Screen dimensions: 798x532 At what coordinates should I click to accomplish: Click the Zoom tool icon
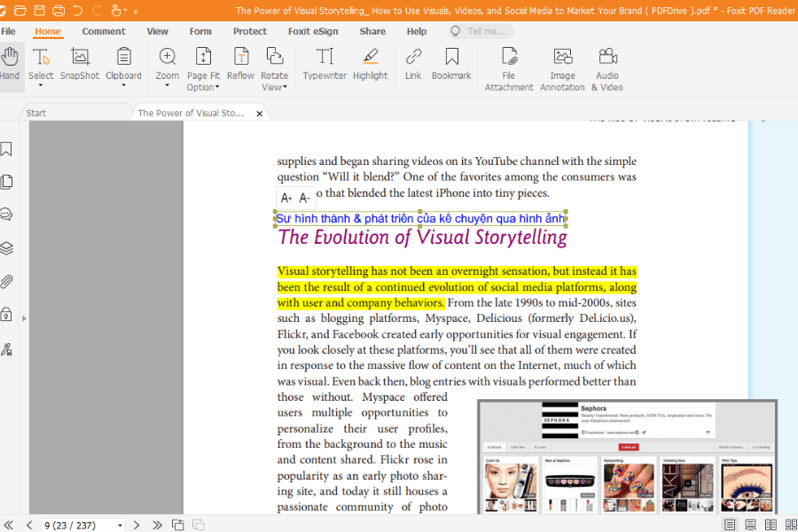[167, 57]
